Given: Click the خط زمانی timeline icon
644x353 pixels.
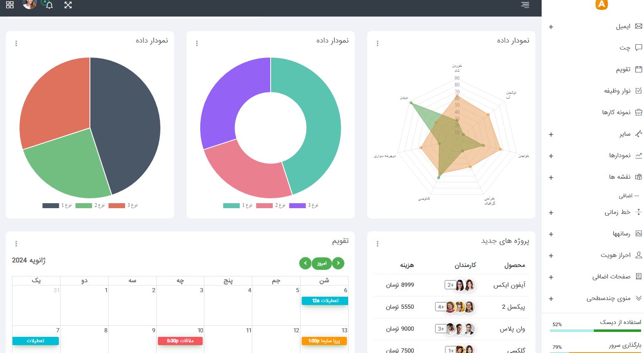Looking at the screenshot, I should pos(639,212).
